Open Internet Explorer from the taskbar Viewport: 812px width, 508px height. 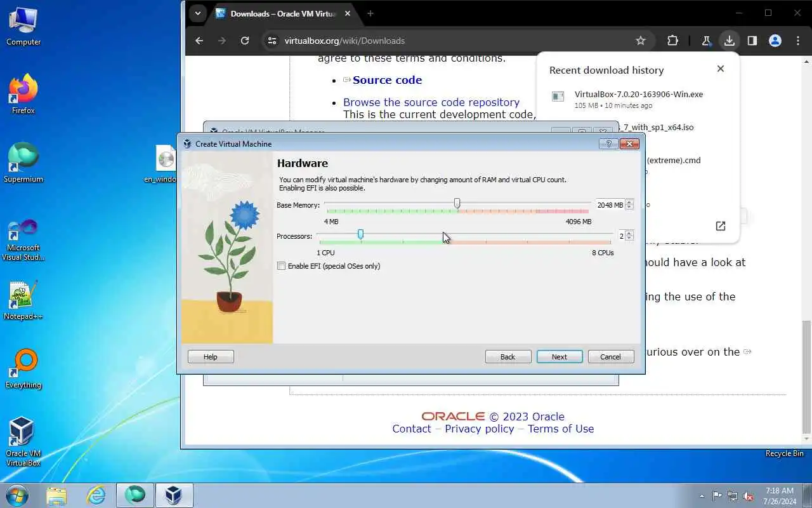[96, 495]
